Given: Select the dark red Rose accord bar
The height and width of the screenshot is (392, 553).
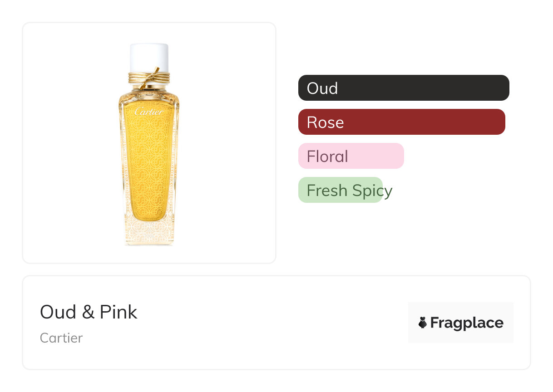Looking at the screenshot, I should coord(402,122).
